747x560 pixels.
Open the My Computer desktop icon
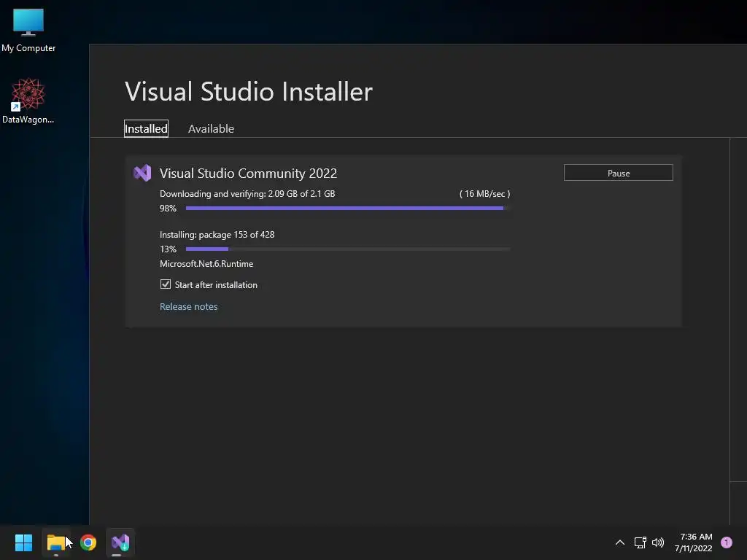(28, 29)
